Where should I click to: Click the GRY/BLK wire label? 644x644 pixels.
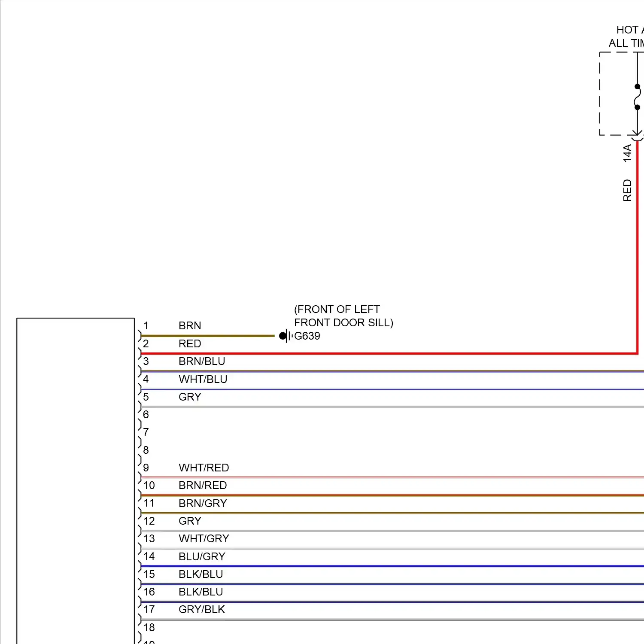pos(202,609)
